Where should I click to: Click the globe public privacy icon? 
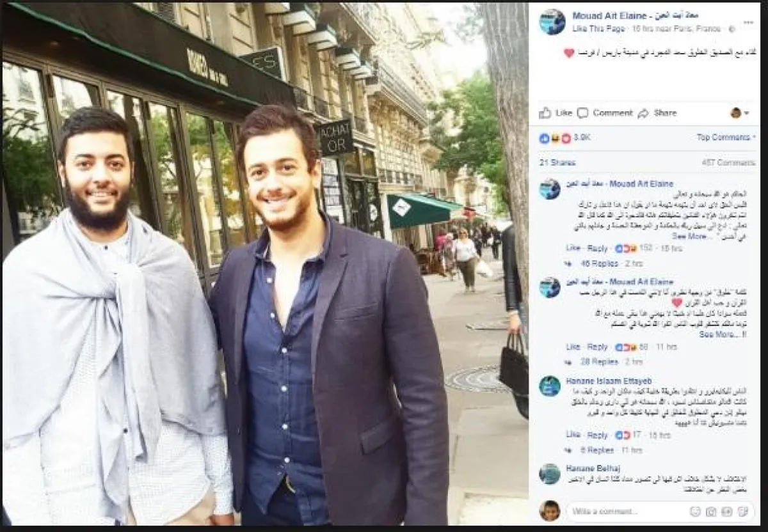pos(732,29)
